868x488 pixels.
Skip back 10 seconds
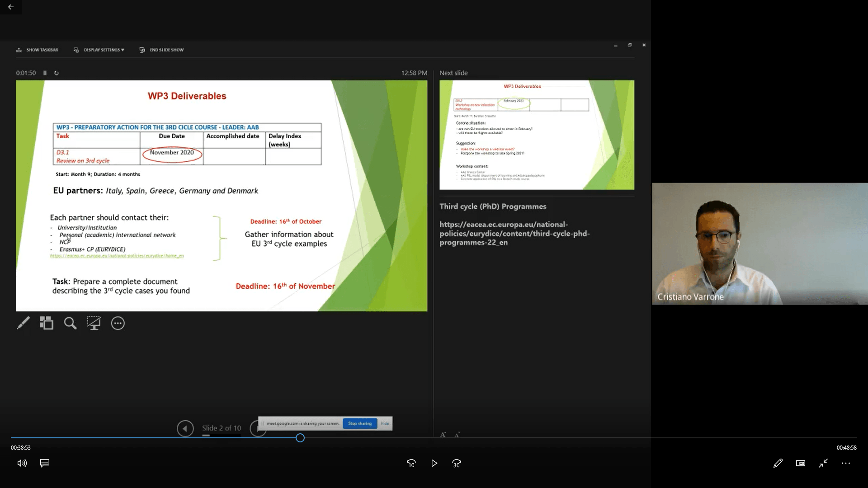click(x=411, y=463)
